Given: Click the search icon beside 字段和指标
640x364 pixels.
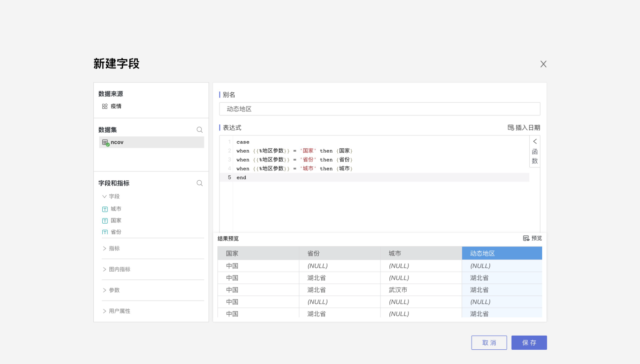Looking at the screenshot, I should (x=200, y=183).
